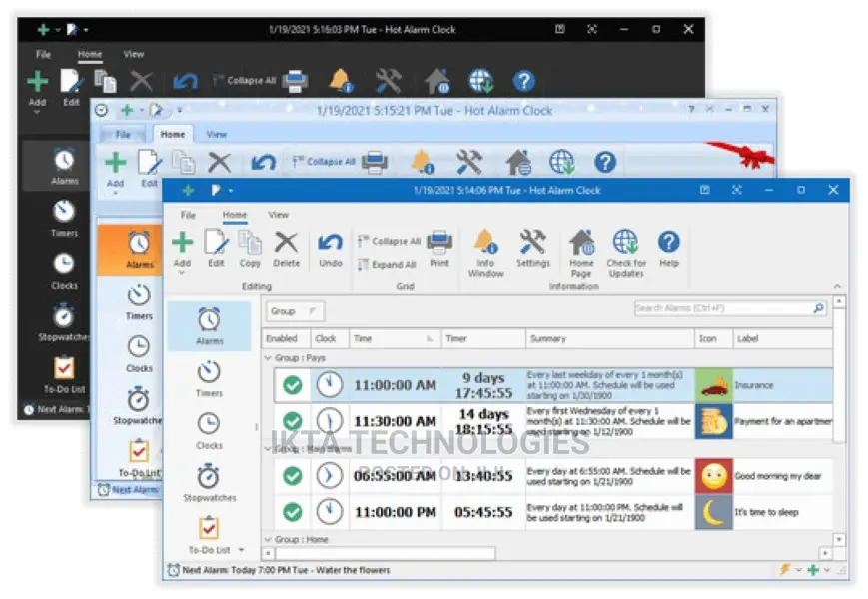
Task: Click the horizontal scrollbar under the grid
Action: point(386,553)
